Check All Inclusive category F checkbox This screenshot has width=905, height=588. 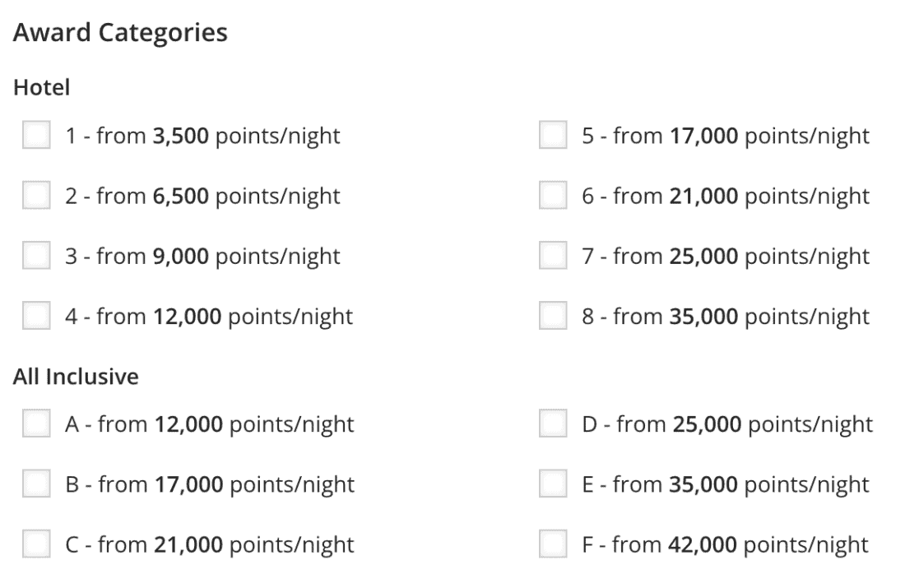[x=553, y=544]
